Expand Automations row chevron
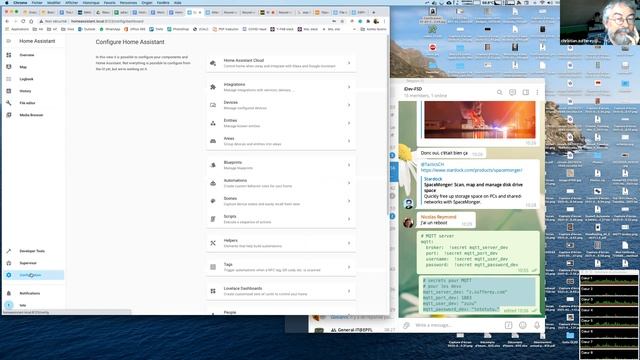 pyautogui.click(x=349, y=183)
